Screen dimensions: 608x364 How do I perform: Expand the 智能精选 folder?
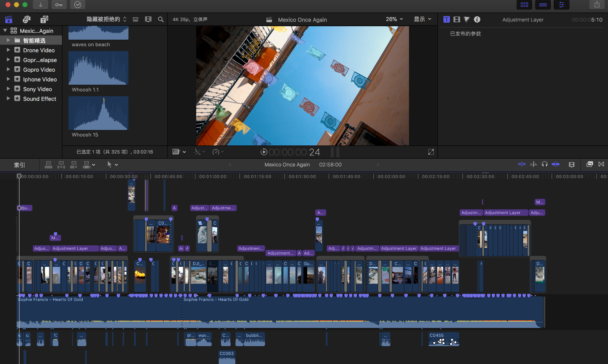tap(8, 40)
